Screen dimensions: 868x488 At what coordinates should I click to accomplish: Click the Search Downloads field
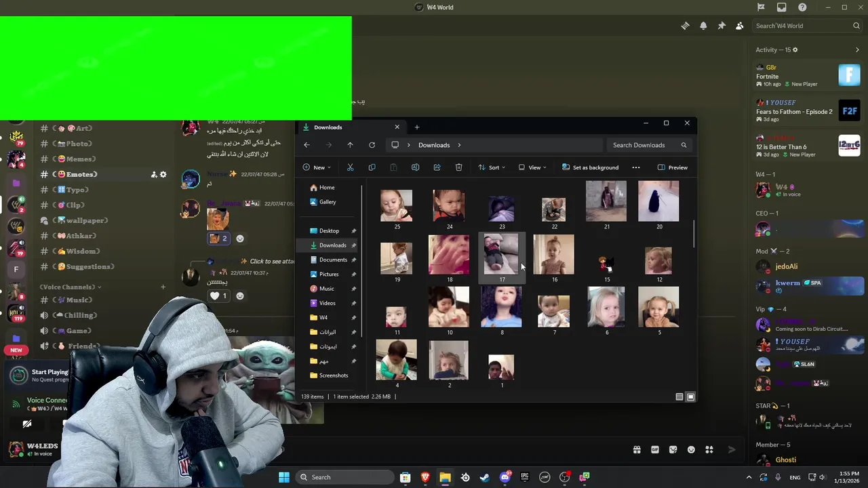tap(650, 145)
